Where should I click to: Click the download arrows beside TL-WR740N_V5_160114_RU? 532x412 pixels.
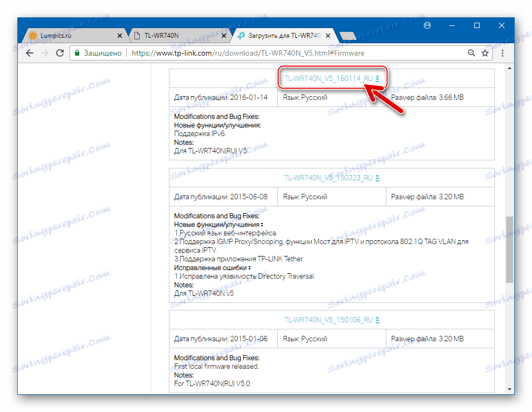pos(377,78)
